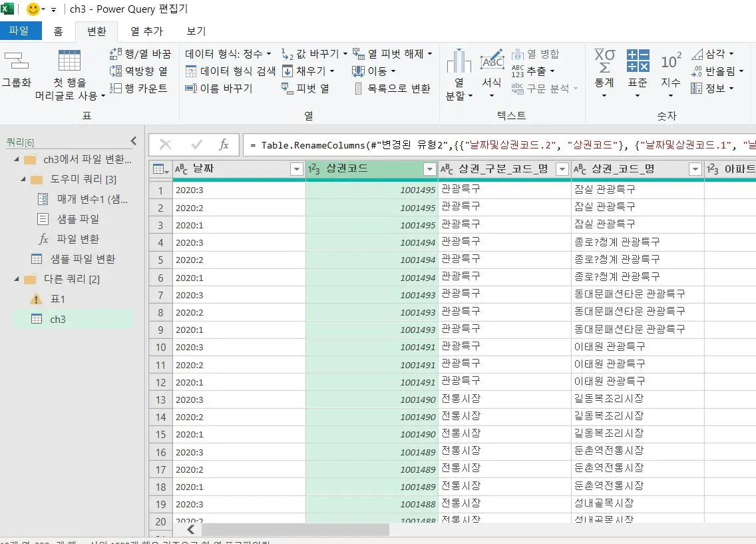Image resolution: width=756 pixels, height=544 pixels.
Task: Click the formula confirm checkmark icon
Action: pyautogui.click(x=196, y=144)
